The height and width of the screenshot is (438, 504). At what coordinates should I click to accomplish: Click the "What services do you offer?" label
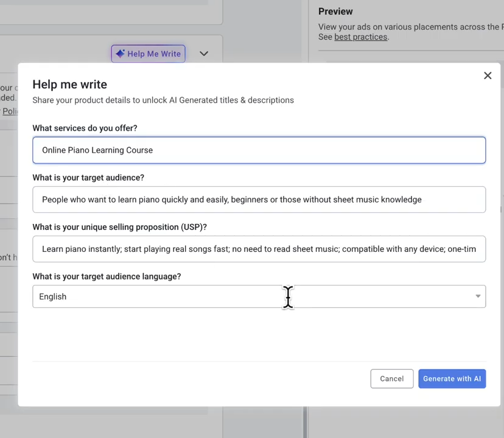pos(85,128)
